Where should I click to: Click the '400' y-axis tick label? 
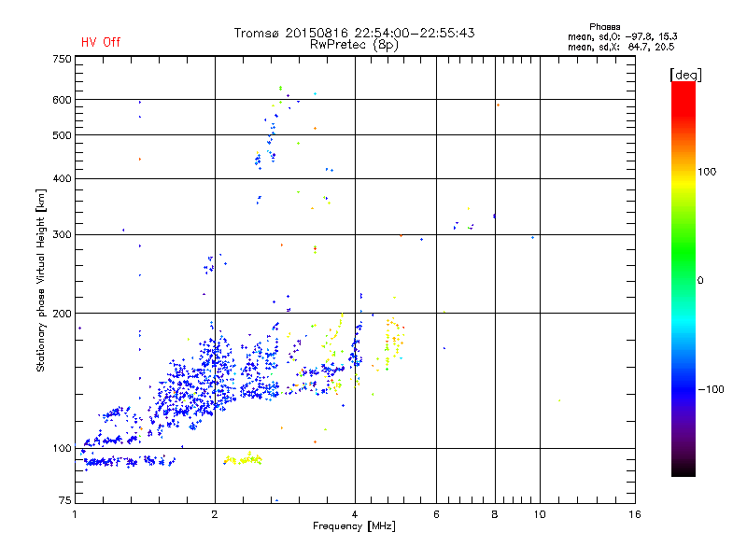click(x=62, y=178)
